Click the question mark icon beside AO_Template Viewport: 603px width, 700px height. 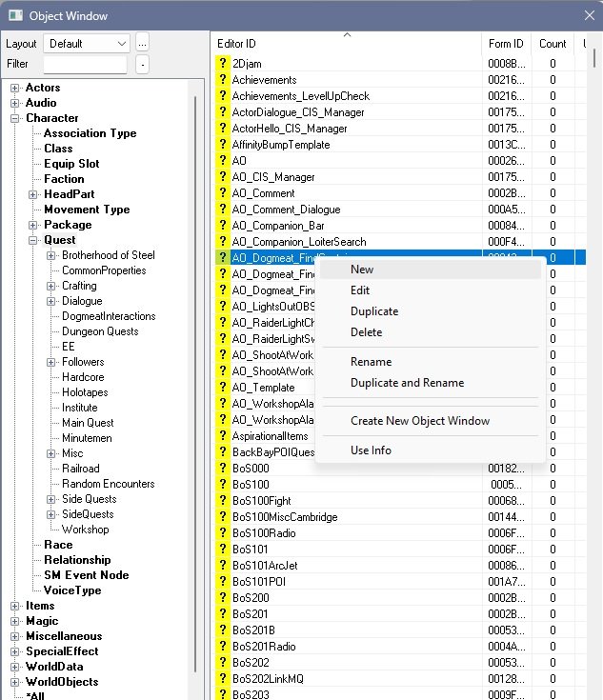click(223, 387)
